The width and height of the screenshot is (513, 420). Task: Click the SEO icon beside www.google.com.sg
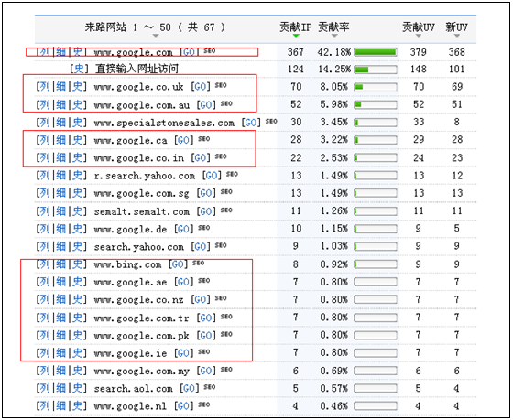(226, 192)
